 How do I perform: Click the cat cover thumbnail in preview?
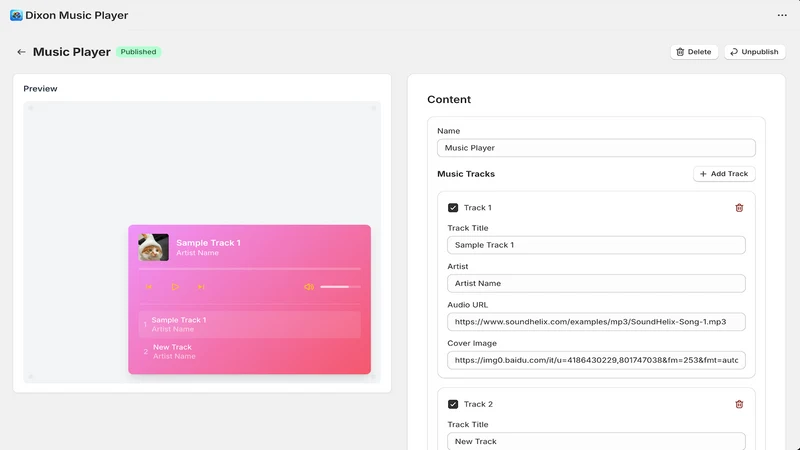click(x=154, y=247)
